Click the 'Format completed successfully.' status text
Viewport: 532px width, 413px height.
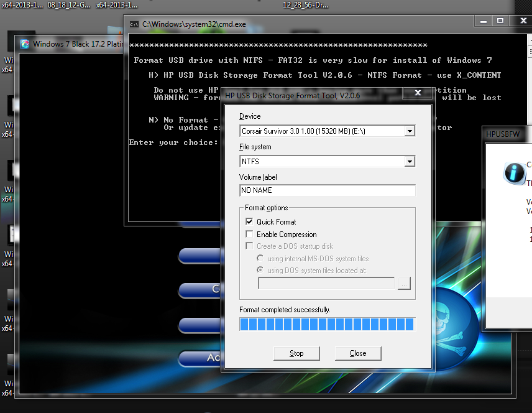coord(285,310)
